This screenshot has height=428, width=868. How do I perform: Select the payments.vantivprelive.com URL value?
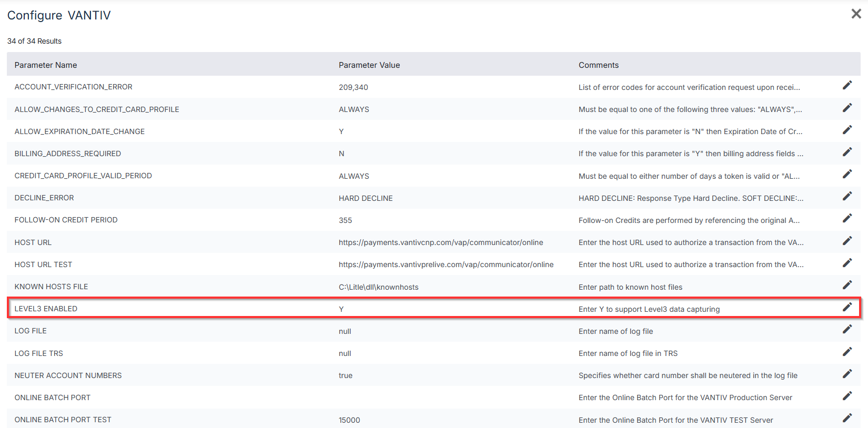point(446,264)
